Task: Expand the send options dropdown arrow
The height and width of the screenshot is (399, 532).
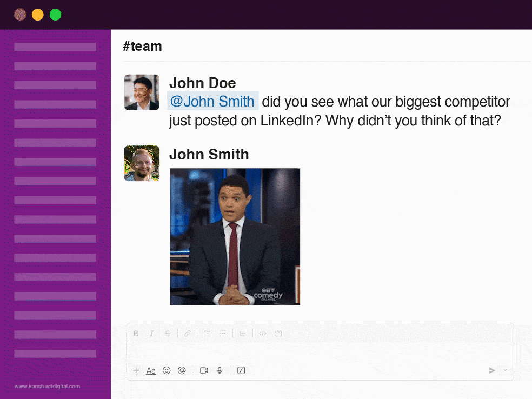Action: tap(506, 370)
